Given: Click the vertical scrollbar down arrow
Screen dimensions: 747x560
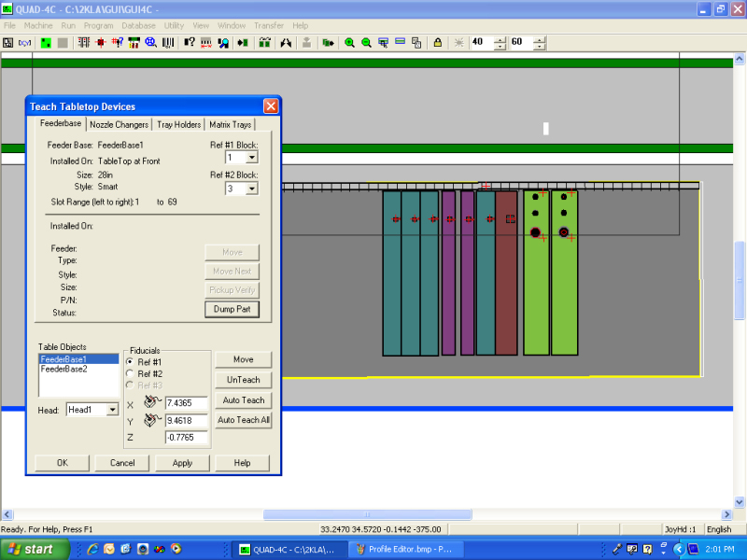Looking at the screenshot, I should click(740, 502).
